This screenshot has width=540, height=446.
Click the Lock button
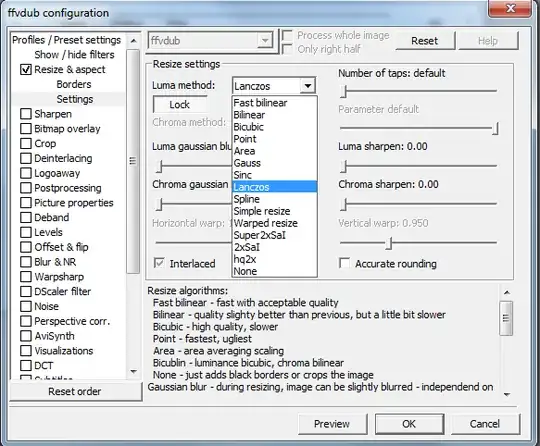180,104
